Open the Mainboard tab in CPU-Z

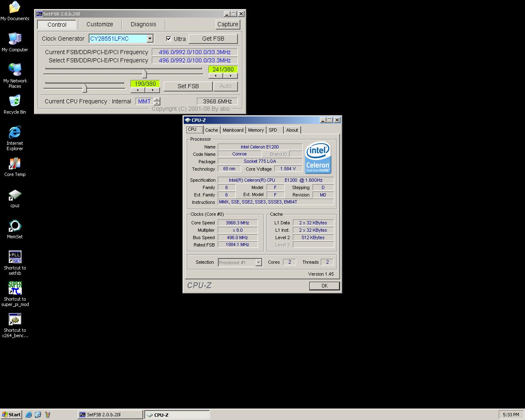point(233,130)
